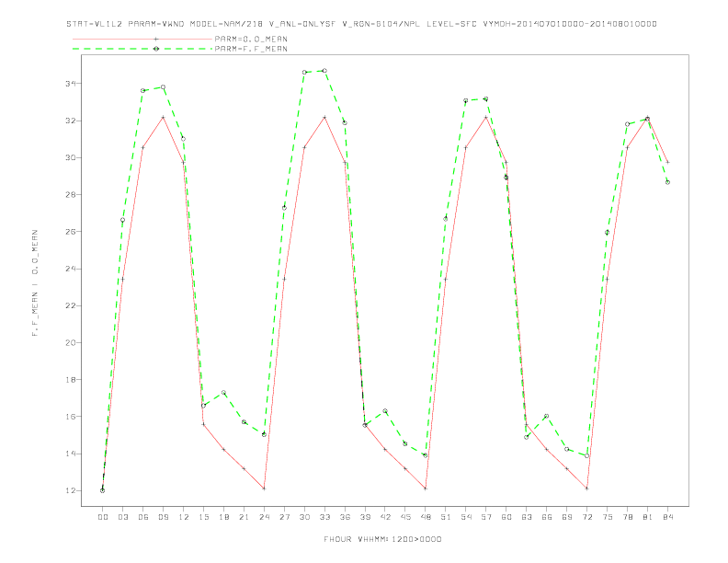Click x-axis tick label 42
Image resolution: width=728 pixels, height=563 pixels.
385,517
